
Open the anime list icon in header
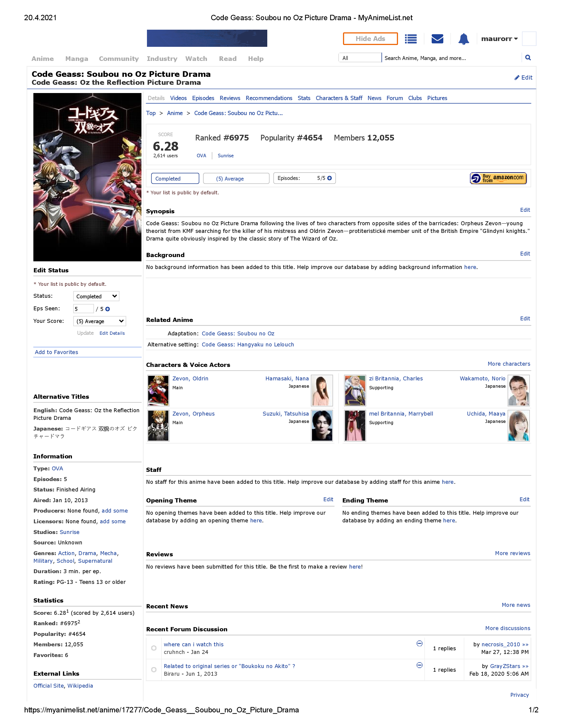click(411, 39)
